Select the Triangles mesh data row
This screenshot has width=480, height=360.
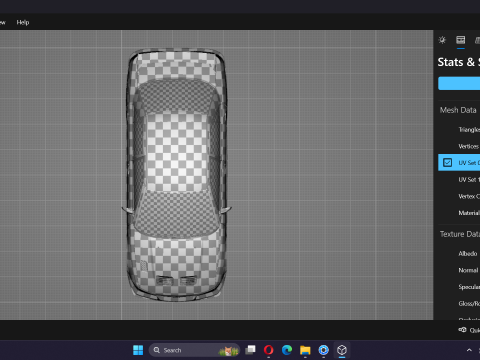point(459,130)
